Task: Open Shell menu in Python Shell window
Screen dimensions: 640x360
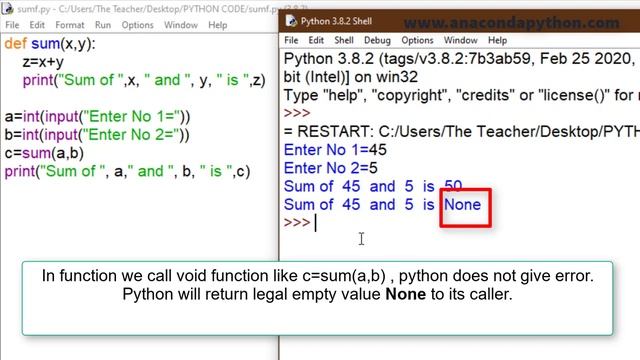Action: (x=344, y=40)
